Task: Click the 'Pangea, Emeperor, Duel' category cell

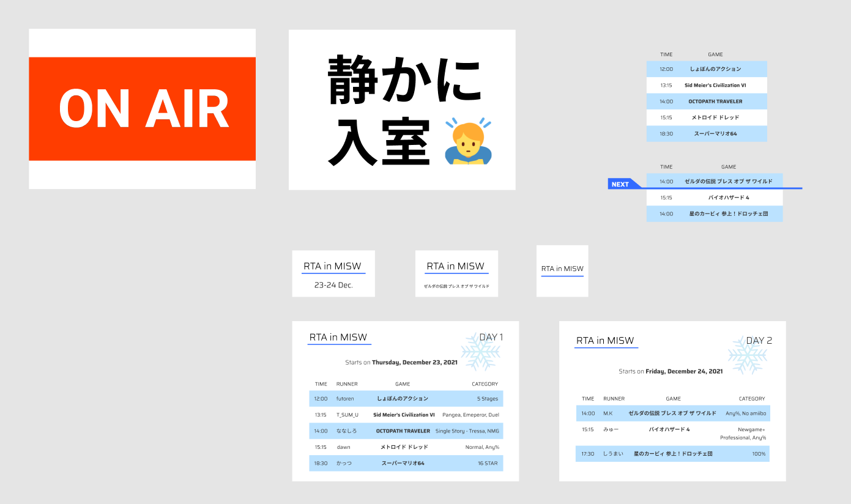Action: pos(470,415)
